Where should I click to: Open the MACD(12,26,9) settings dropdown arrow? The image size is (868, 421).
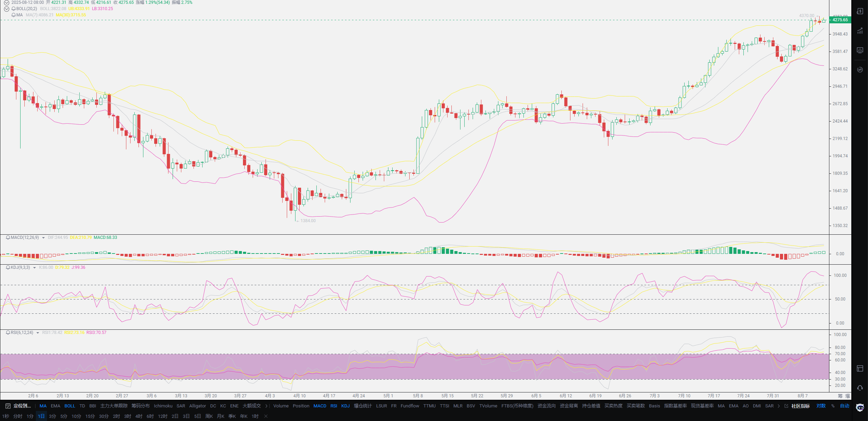tap(43, 238)
